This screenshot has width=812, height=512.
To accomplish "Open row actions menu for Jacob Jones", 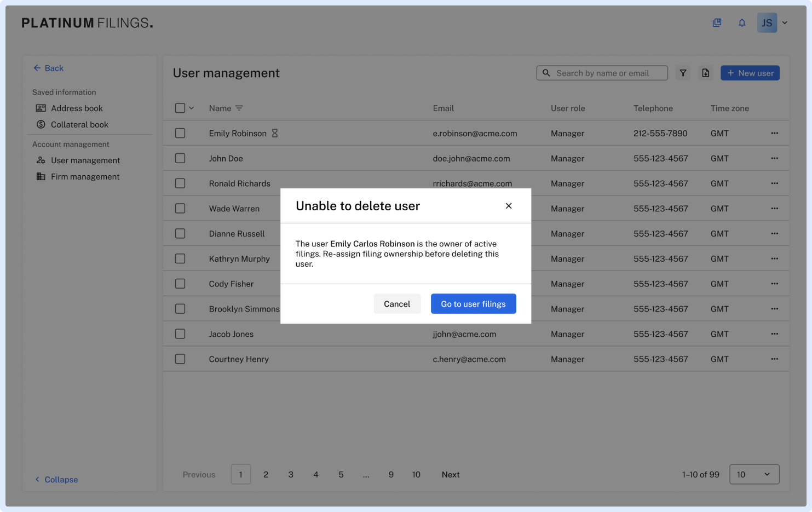I will pos(774,334).
